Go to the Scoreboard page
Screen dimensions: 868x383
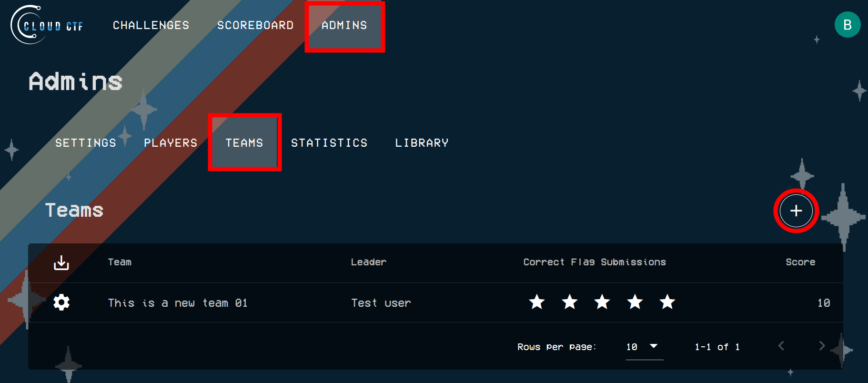pyautogui.click(x=255, y=25)
